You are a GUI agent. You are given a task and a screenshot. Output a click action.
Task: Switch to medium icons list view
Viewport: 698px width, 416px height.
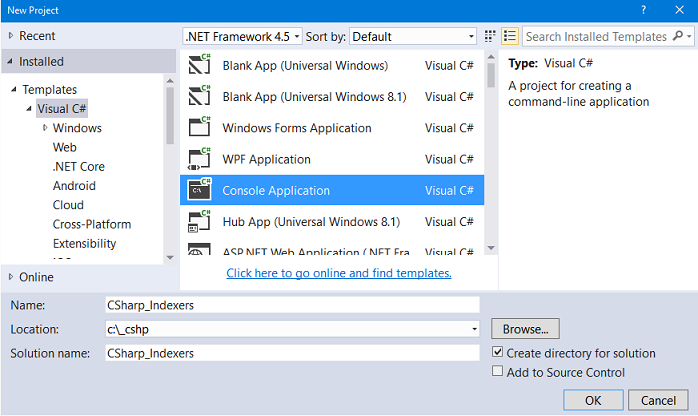point(510,36)
